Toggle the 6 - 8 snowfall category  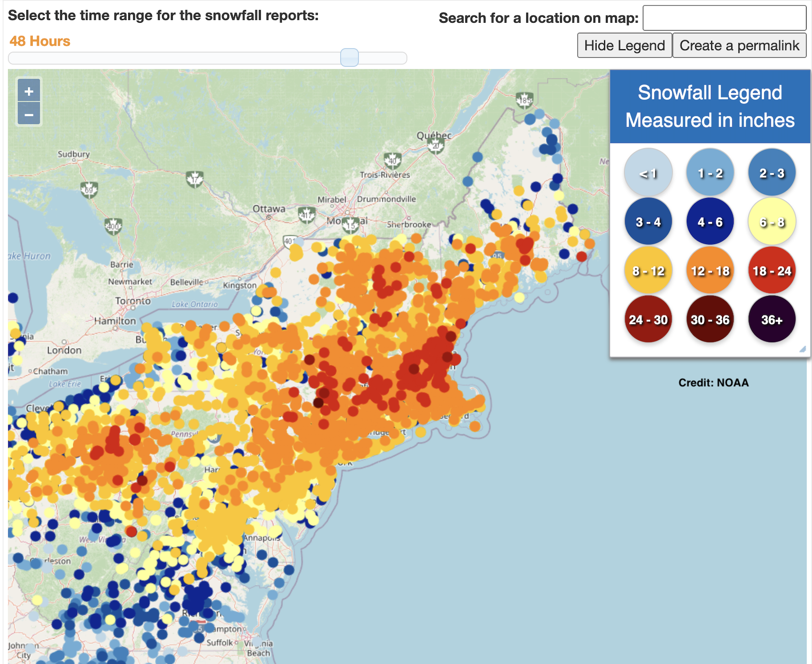(x=772, y=221)
